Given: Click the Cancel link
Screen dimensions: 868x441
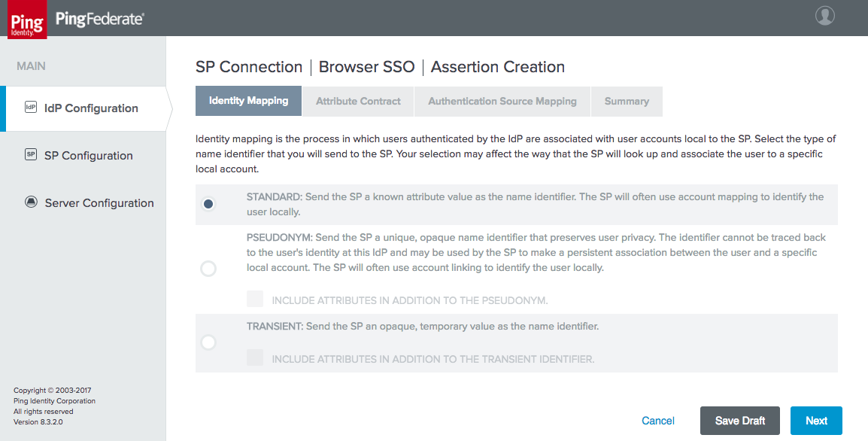Looking at the screenshot, I should pyautogui.click(x=658, y=421).
